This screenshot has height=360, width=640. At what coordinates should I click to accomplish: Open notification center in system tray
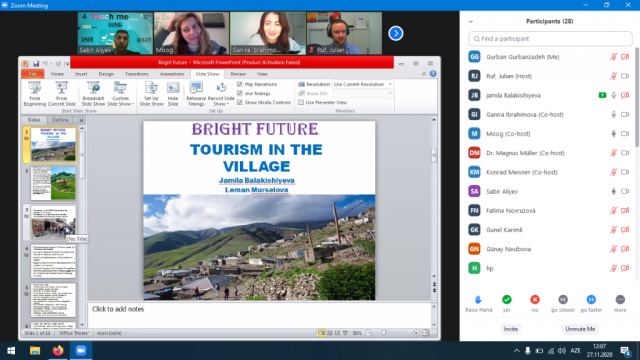[626, 351]
